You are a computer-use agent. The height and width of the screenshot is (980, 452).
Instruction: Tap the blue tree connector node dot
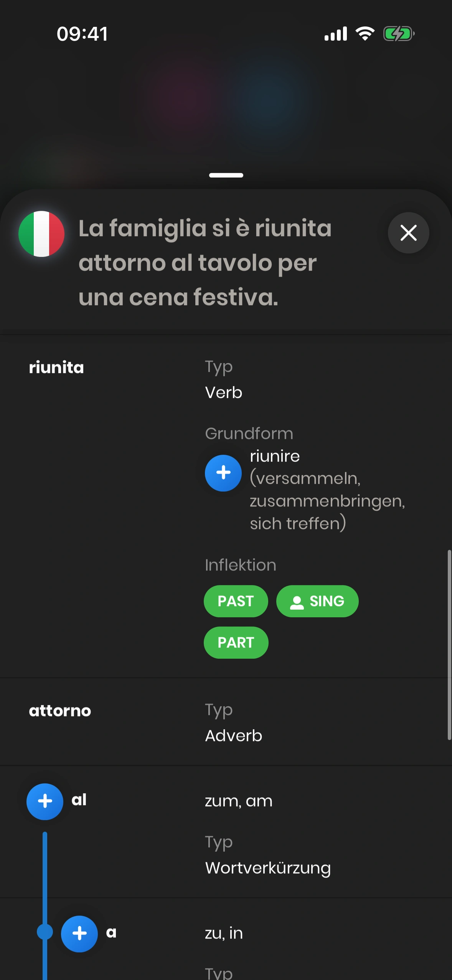click(45, 932)
